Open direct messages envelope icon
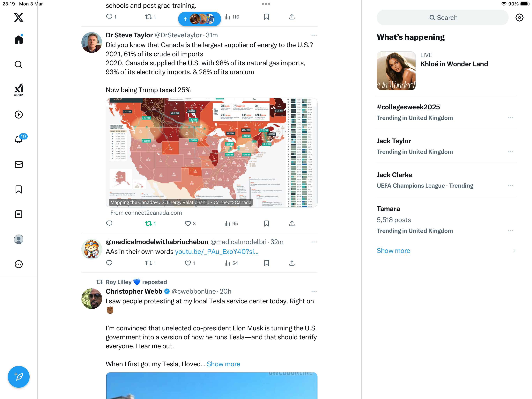The image size is (532, 399). point(18,164)
